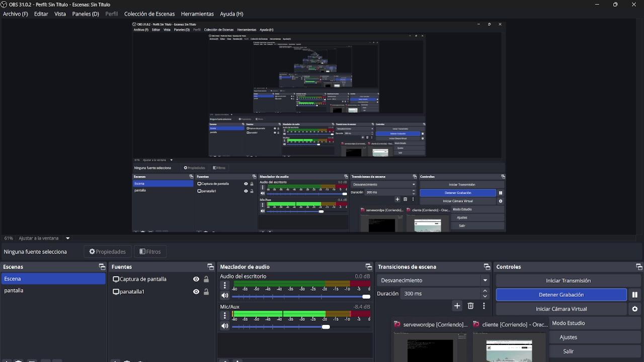This screenshot has width=644, height=362.
Task: Open the Herramientas menu
Action: pyautogui.click(x=197, y=14)
